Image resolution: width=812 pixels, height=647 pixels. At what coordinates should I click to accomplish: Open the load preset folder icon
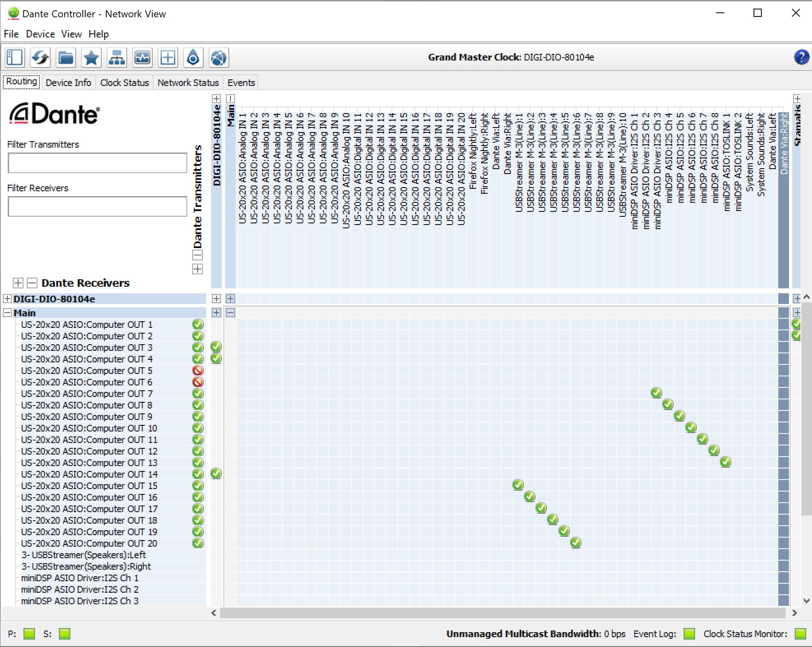click(66, 58)
